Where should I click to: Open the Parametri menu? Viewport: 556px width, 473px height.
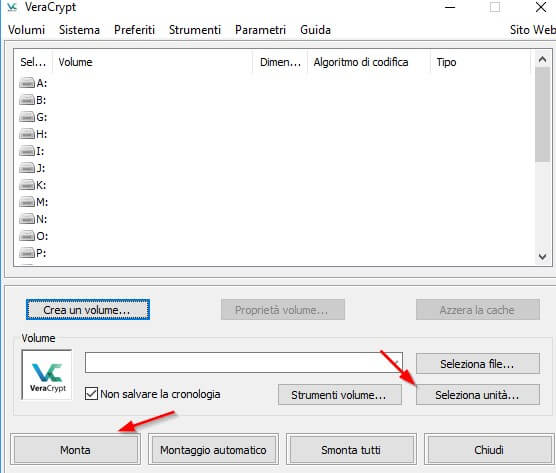[260, 30]
